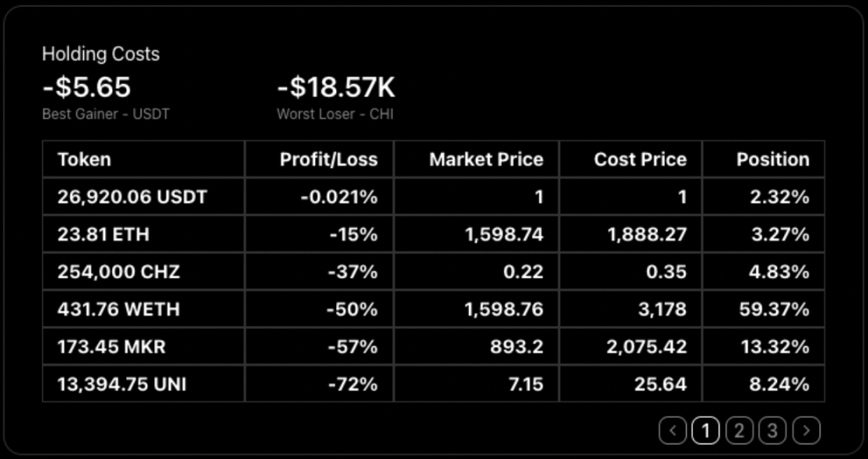Click the 173.45 MKR token cell
The height and width of the screenshot is (459, 868).
111,346
